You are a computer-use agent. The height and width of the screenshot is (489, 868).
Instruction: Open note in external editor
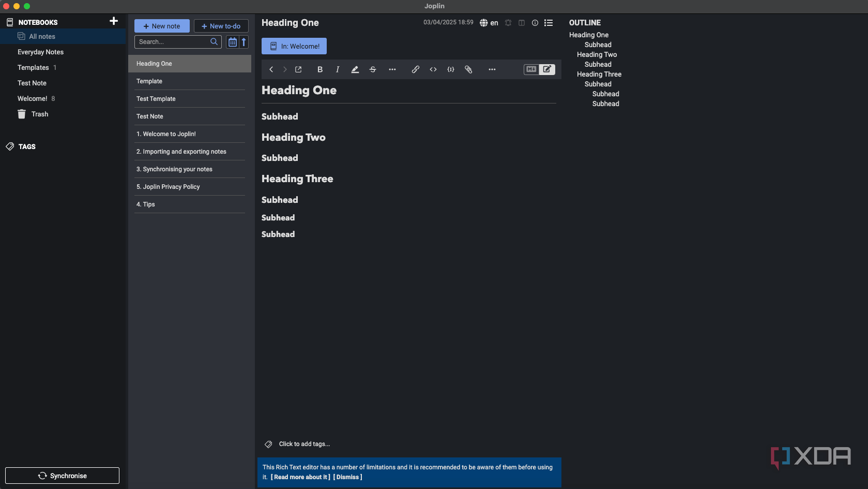pos(298,69)
